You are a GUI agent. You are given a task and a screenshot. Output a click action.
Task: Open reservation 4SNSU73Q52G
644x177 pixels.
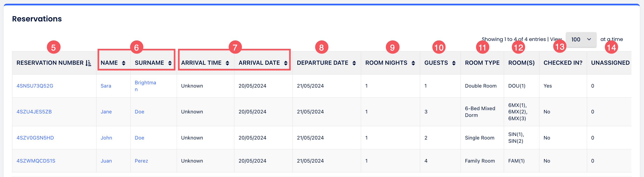35,86
